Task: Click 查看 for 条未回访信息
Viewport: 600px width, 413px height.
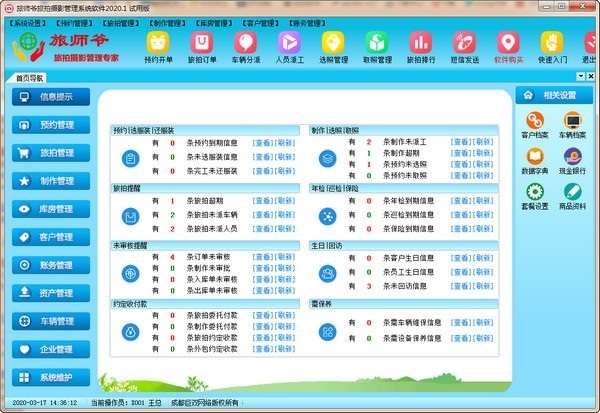Action: point(461,286)
